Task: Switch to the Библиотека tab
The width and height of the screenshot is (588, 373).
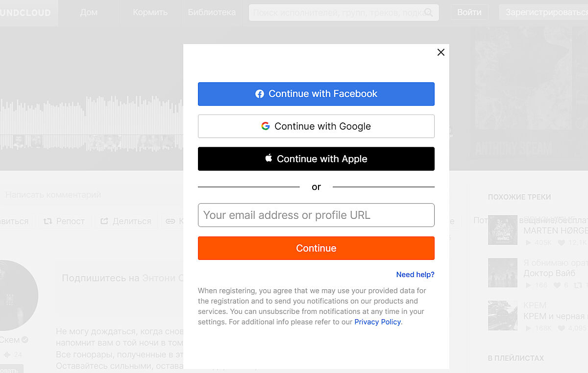Action: 212,13
